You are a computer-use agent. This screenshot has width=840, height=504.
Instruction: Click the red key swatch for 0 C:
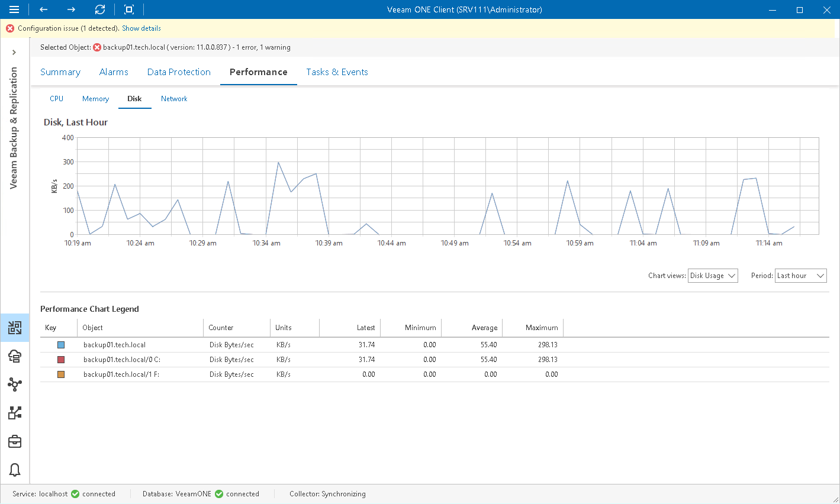(60, 360)
